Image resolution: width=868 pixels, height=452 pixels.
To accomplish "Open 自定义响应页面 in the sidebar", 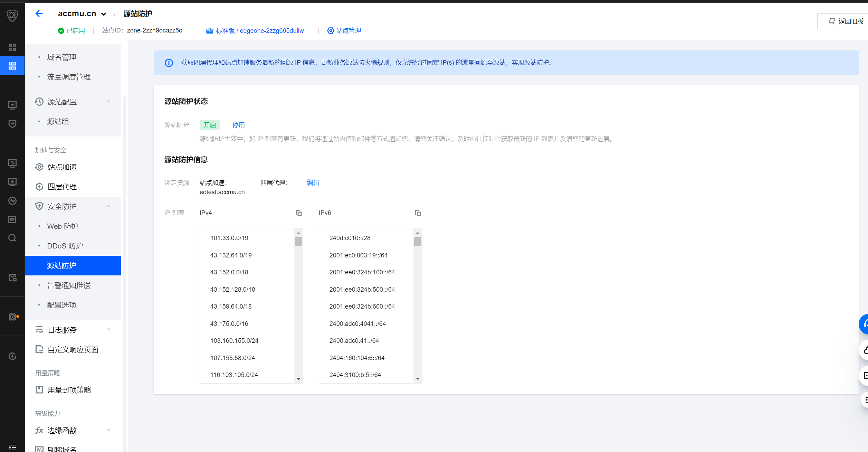I will click(73, 350).
